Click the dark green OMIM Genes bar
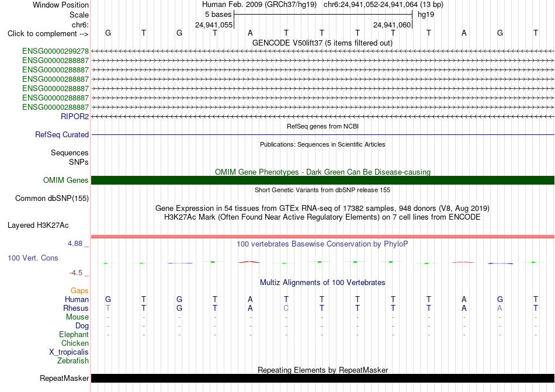This screenshot has width=555, height=392. coord(322,180)
